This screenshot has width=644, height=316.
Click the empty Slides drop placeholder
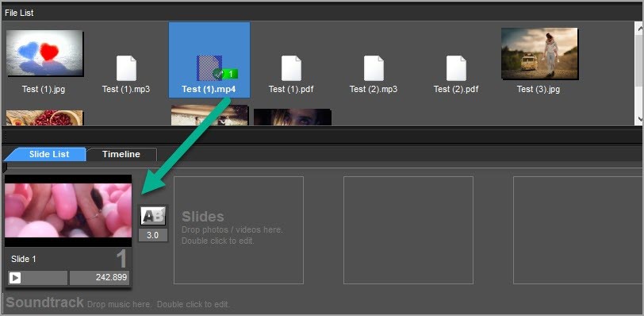tap(239, 230)
